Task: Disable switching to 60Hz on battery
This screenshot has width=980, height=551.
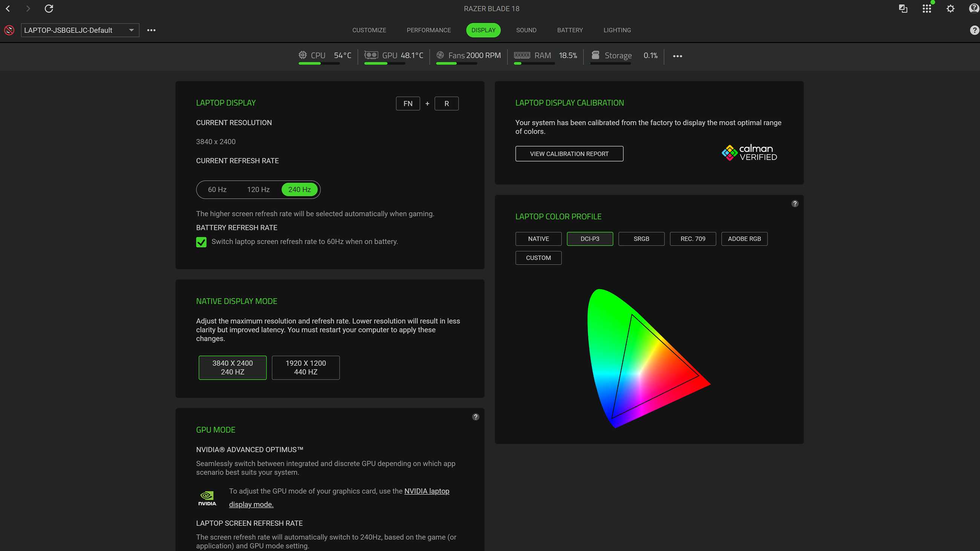Action: coord(201,242)
